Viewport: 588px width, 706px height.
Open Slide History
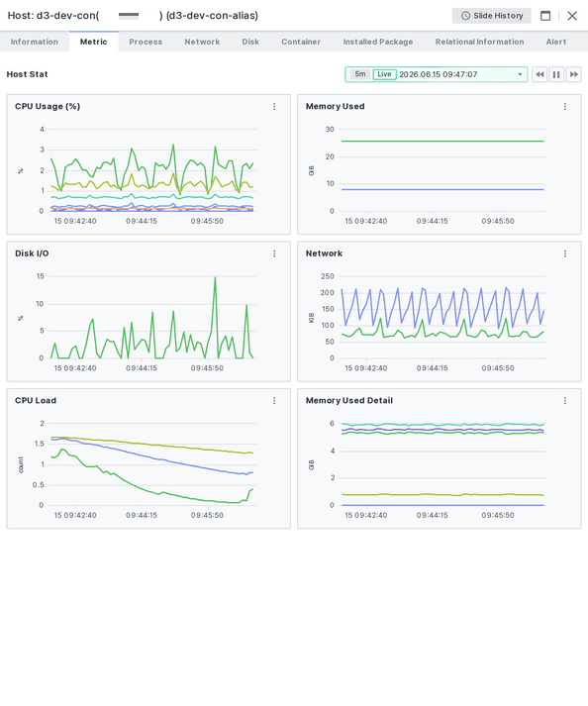492,16
